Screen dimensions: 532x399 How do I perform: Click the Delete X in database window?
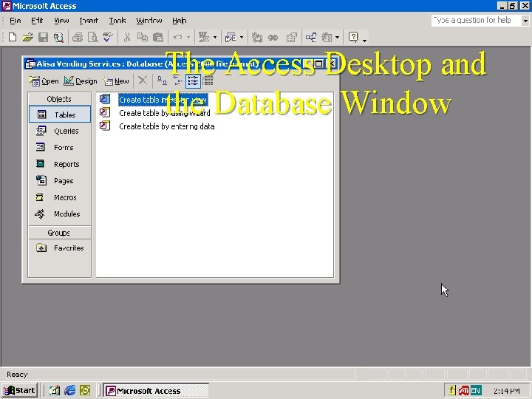pos(143,81)
